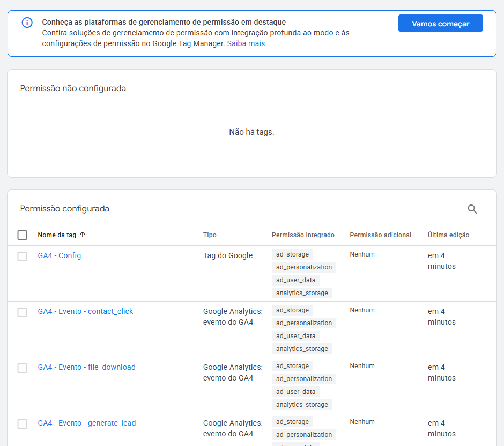Click the Tag do Google type cell

click(x=228, y=255)
